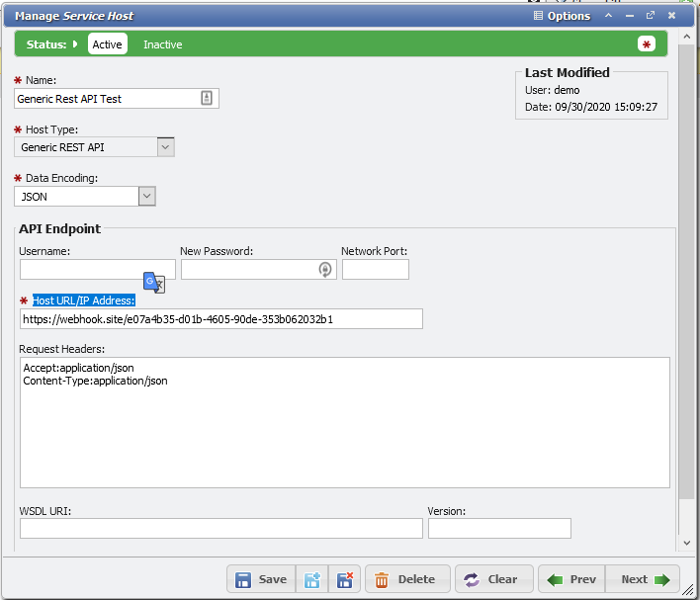Open the Options menu
The image size is (700, 600).
tap(562, 16)
